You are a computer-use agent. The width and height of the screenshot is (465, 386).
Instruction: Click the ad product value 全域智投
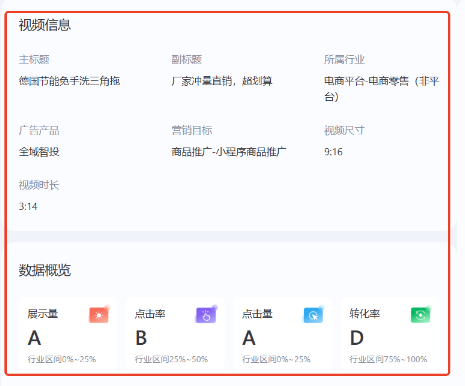(x=39, y=152)
